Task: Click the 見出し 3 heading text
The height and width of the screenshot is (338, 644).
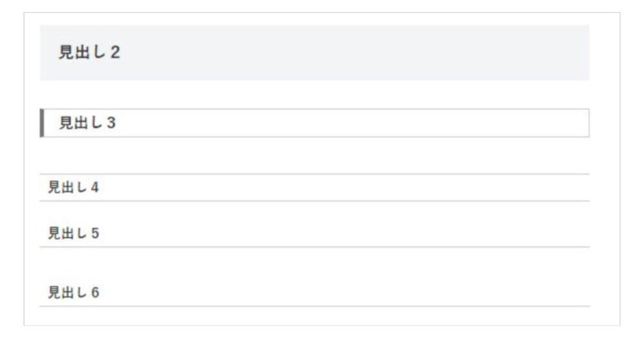Action: pyautogui.click(x=87, y=123)
